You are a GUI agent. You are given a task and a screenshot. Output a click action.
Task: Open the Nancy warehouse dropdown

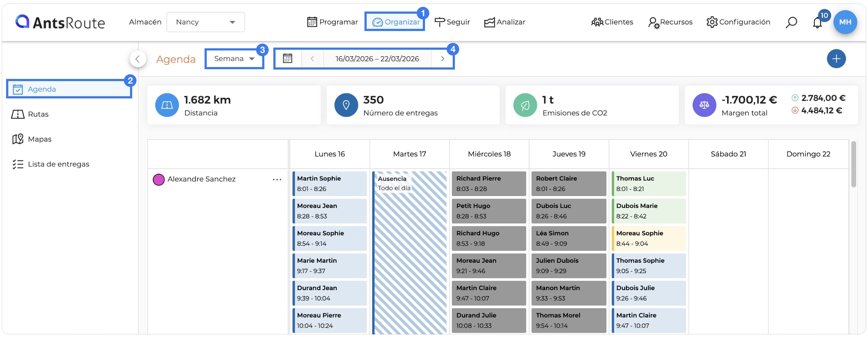tap(205, 22)
